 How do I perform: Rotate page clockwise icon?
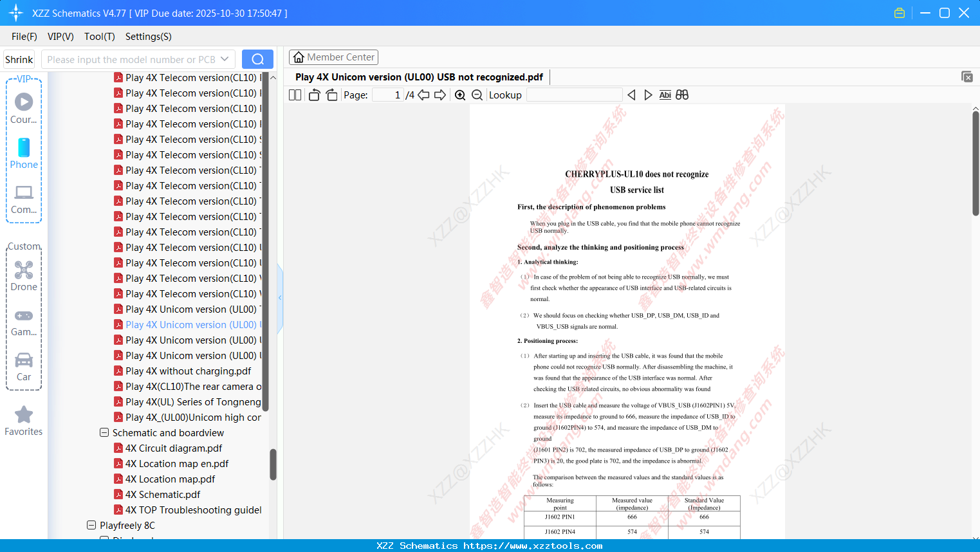coord(332,95)
